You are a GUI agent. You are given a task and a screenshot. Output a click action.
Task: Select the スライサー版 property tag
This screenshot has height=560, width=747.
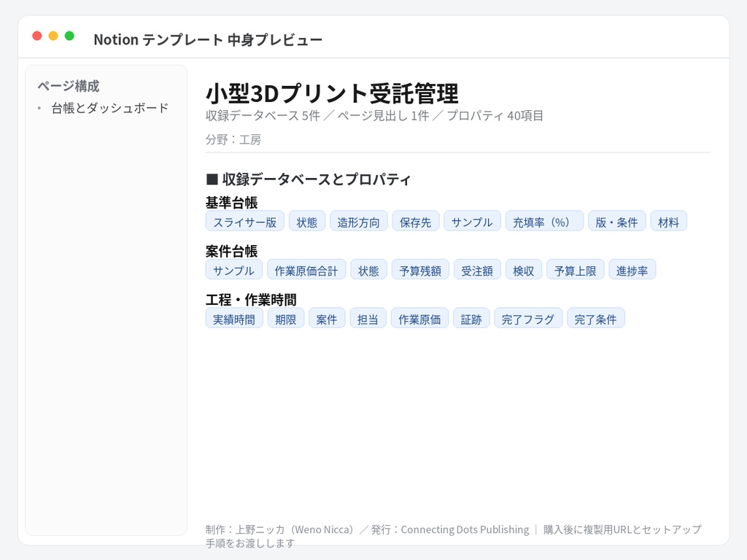tap(245, 221)
